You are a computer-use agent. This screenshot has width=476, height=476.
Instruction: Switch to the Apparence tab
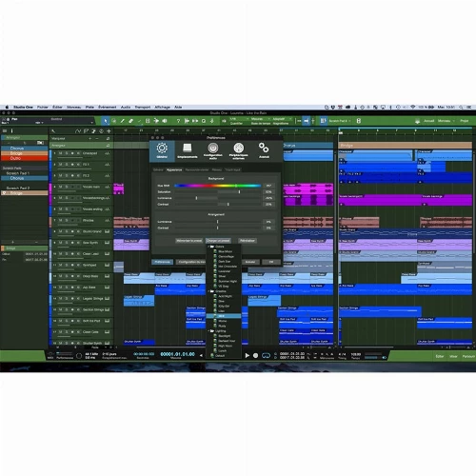click(x=174, y=169)
